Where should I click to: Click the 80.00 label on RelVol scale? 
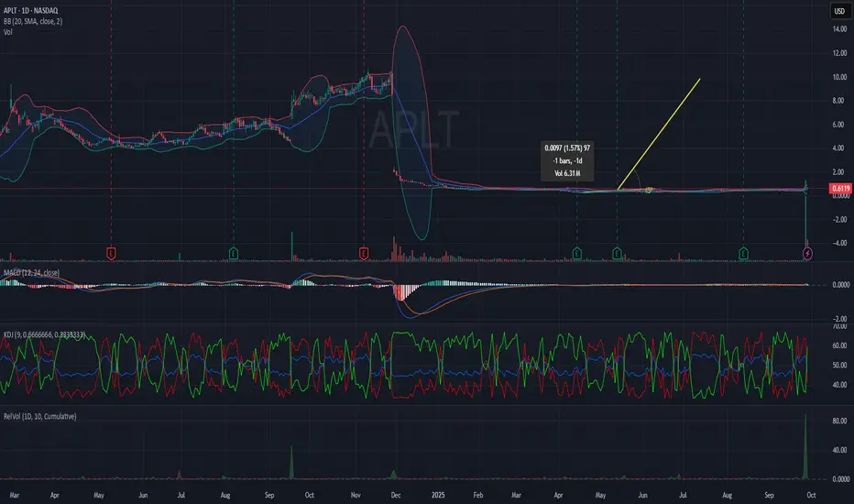(839, 422)
